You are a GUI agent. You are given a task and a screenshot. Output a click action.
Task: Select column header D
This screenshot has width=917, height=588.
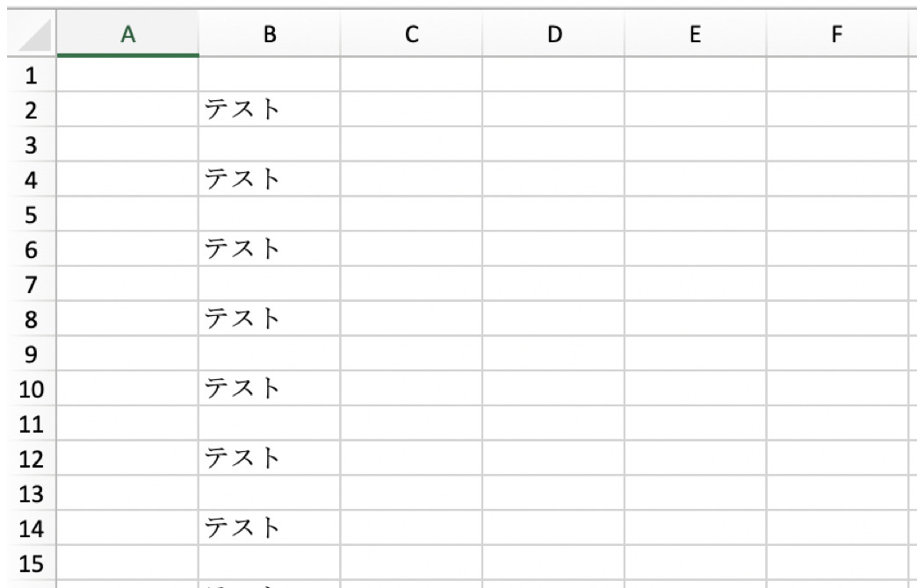click(553, 35)
